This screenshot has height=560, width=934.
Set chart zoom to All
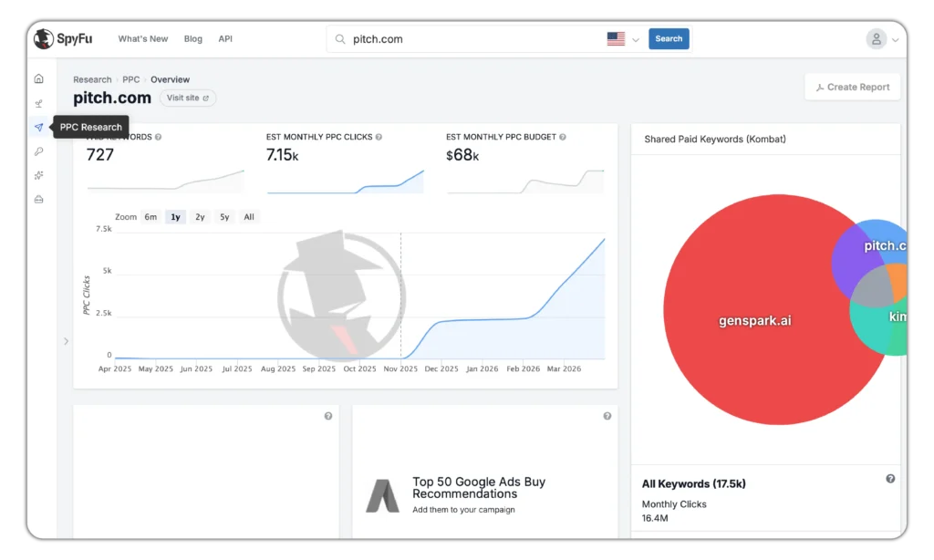click(x=249, y=217)
